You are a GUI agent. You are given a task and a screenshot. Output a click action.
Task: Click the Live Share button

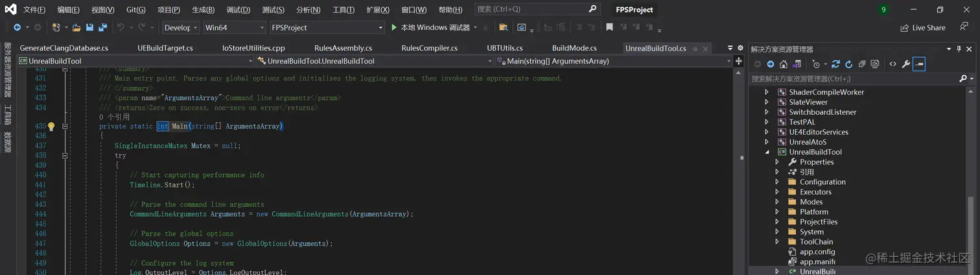pos(923,27)
